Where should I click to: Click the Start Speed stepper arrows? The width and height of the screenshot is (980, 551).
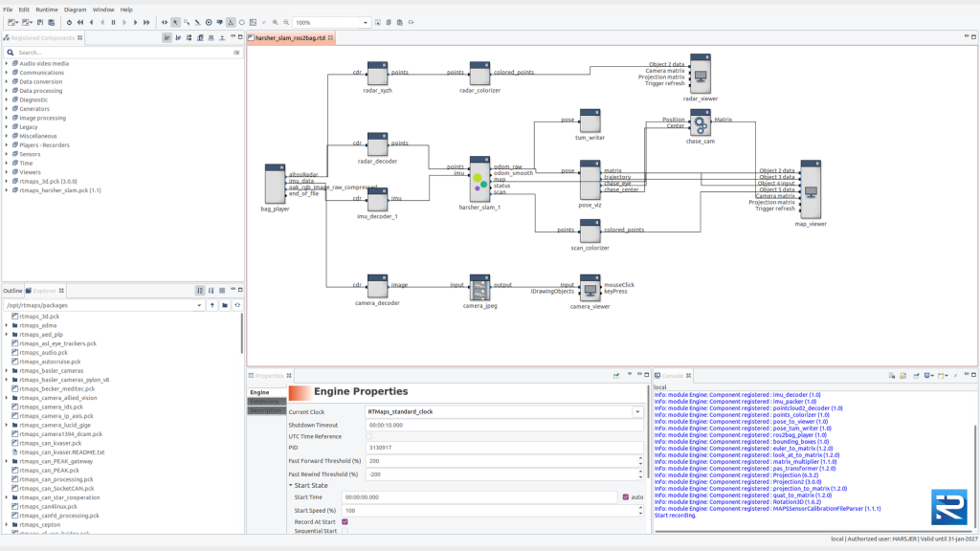[x=640, y=511]
